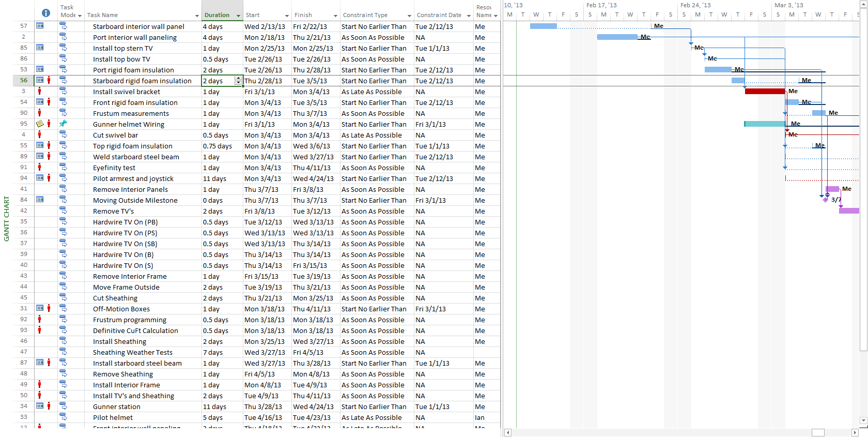Select the Constraint Type column header label
Viewport: 868px width, 437px height.
point(365,15)
